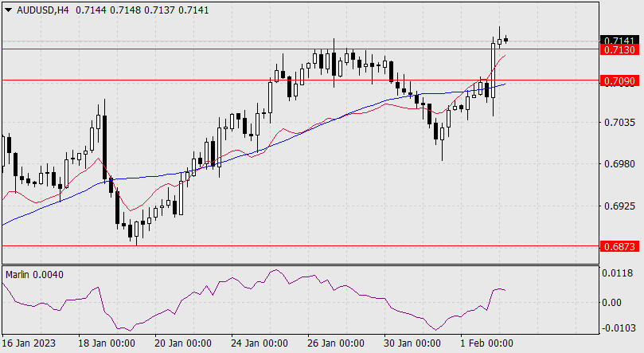Select the 30 Jan 00:00 date label

pyautogui.click(x=412, y=343)
